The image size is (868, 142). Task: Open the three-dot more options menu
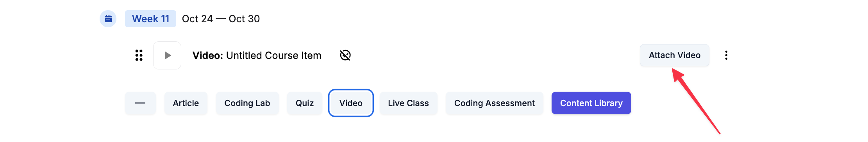[726, 55]
